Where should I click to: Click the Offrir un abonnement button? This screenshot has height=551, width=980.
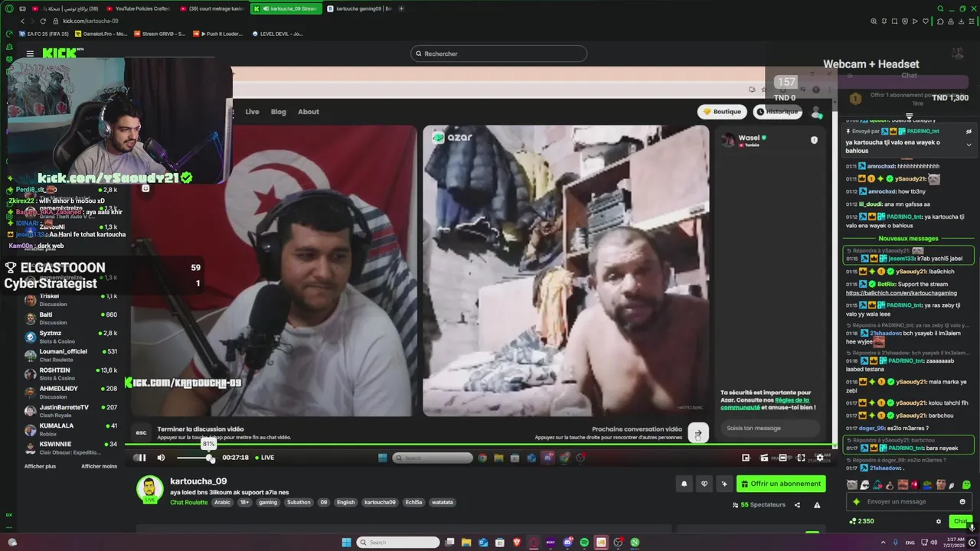tap(782, 484)
